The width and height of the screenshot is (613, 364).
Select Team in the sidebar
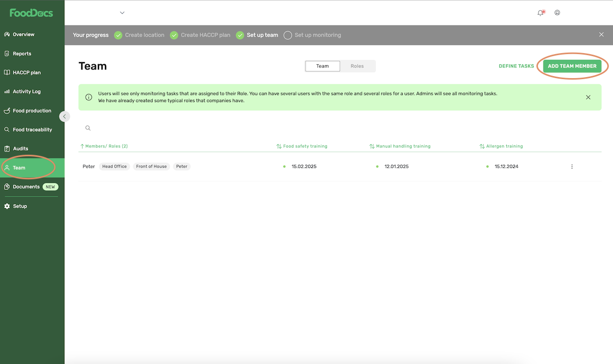[32, 167]
